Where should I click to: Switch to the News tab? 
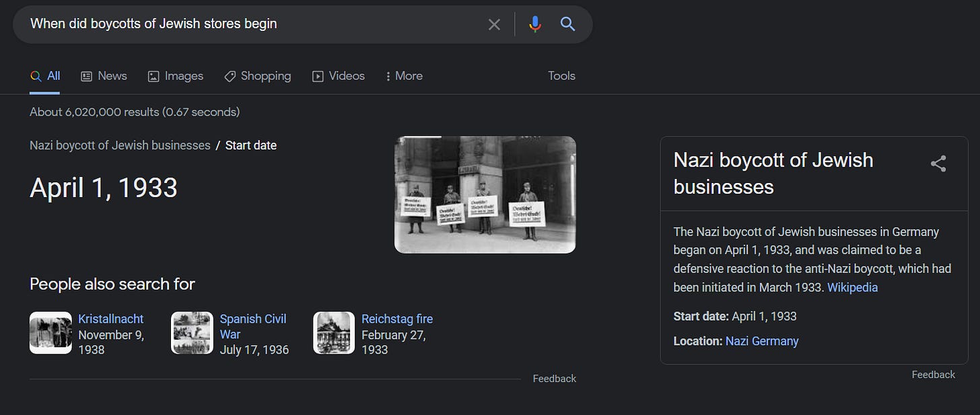pyautogui.click(x=104, y=76)
